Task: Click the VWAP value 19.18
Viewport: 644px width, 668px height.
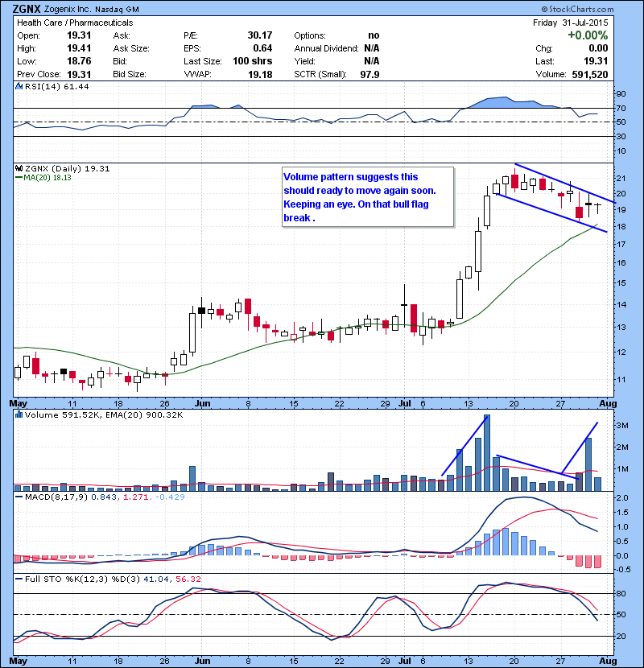Action: click(260, 75)
